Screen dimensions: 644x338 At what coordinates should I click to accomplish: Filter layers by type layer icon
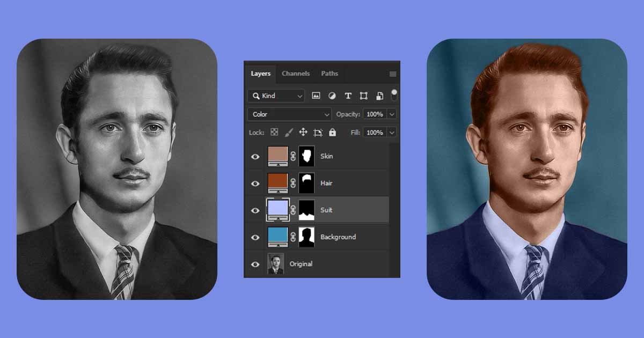[x=348, y=96]
